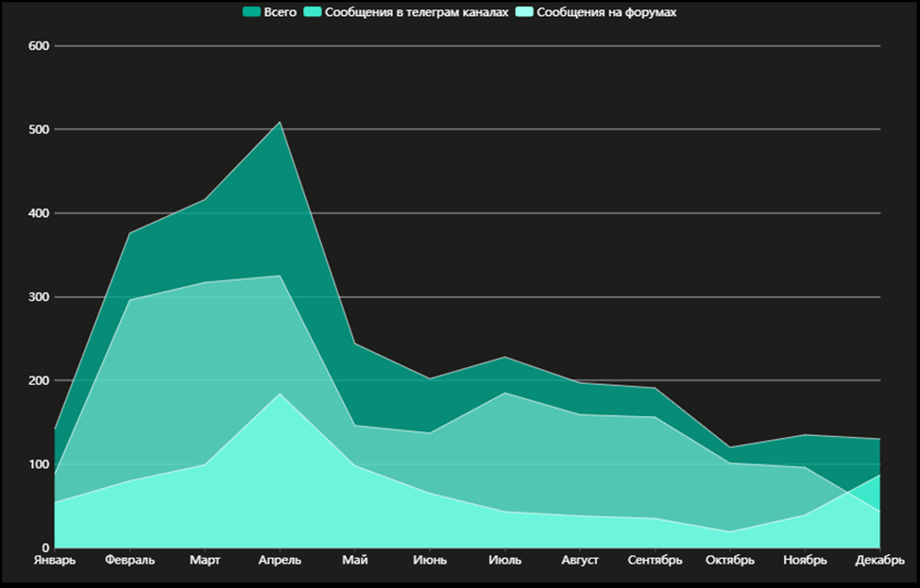Click the Ноябрь axis label
The height and width of the screenshot is (588, 920).
pos(805,560)
